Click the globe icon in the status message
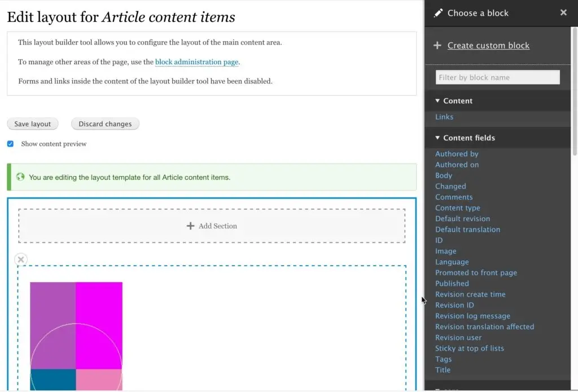This screenshot has height=392, width=578. click(x=20, y=177)
